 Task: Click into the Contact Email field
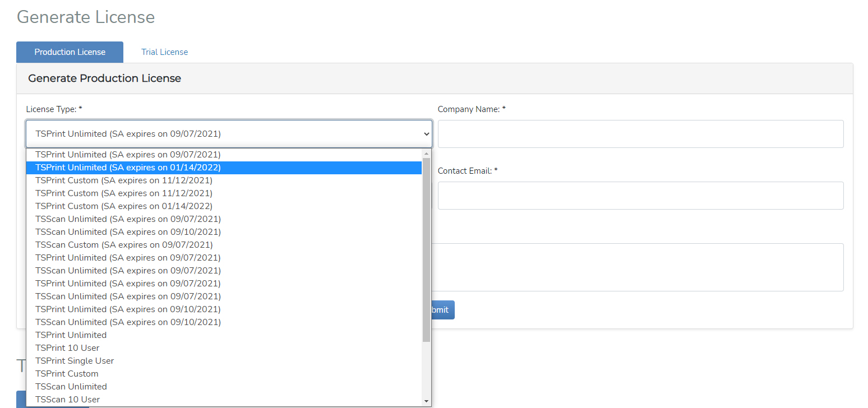[x=640, y=196]
